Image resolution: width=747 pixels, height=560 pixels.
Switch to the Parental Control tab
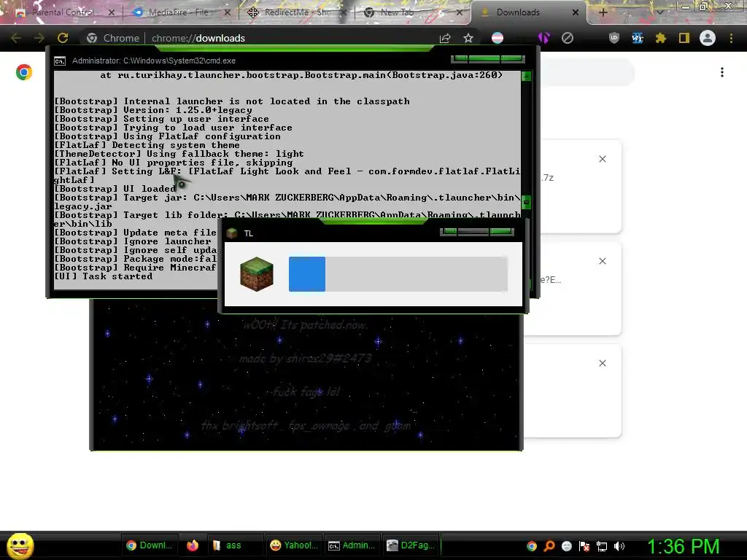(62, 12)
